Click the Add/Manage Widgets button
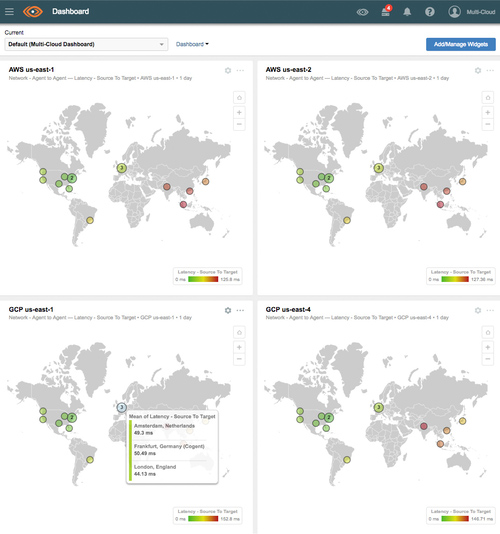The width and height of the screenshot is (500, 534). pyautogui.click(x=460, y=44)
